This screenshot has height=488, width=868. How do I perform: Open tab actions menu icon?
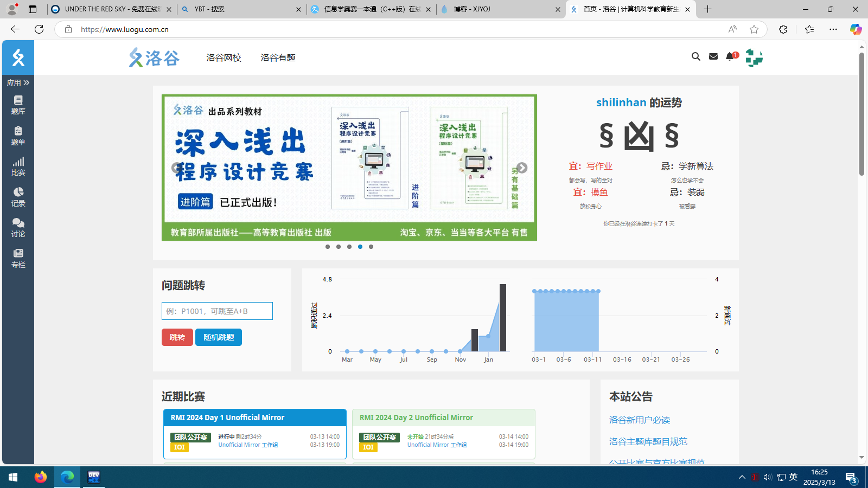33,9
